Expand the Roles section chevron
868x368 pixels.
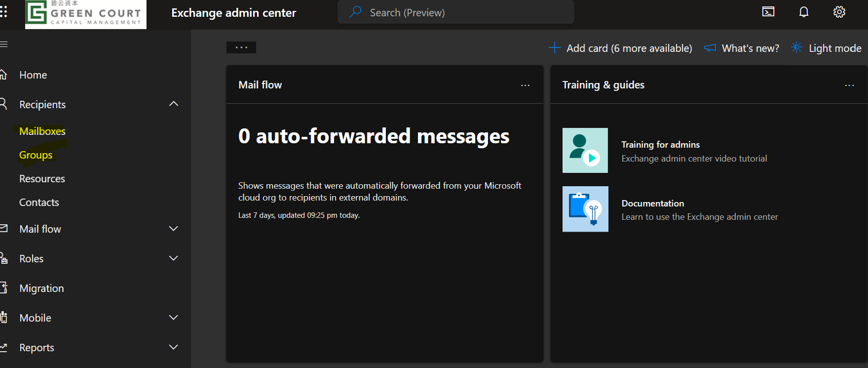174,258
